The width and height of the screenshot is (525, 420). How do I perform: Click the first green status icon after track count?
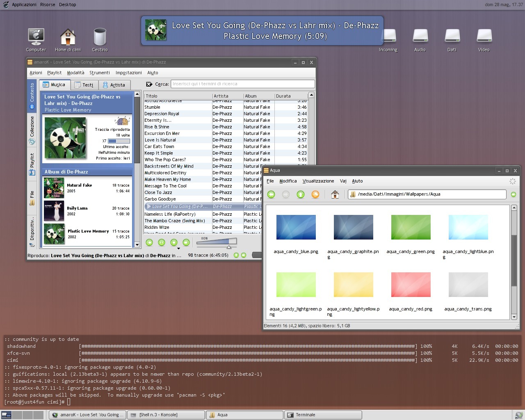tap(236, 255)
